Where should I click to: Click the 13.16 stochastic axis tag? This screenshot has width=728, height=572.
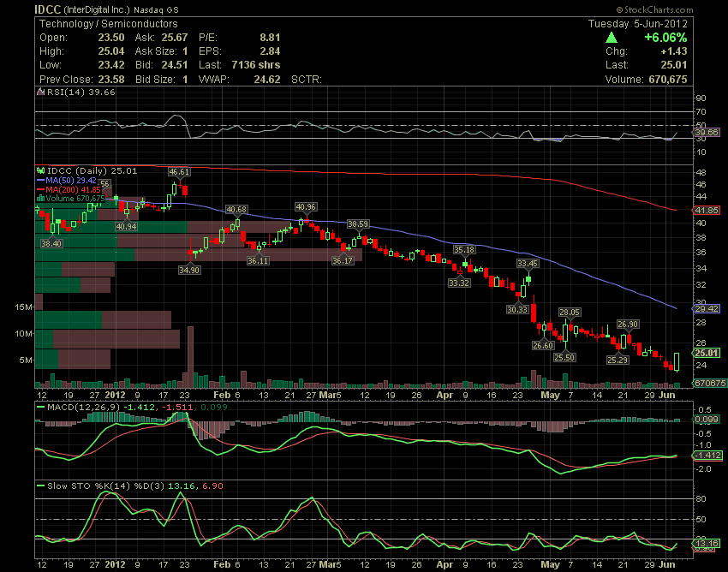tap(707, 543)
